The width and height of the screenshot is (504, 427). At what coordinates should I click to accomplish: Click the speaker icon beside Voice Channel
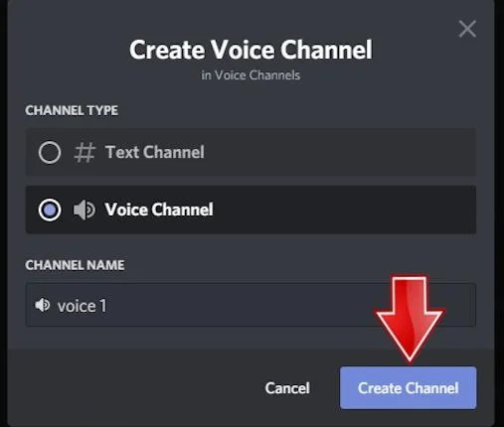(x=84, y=210)
